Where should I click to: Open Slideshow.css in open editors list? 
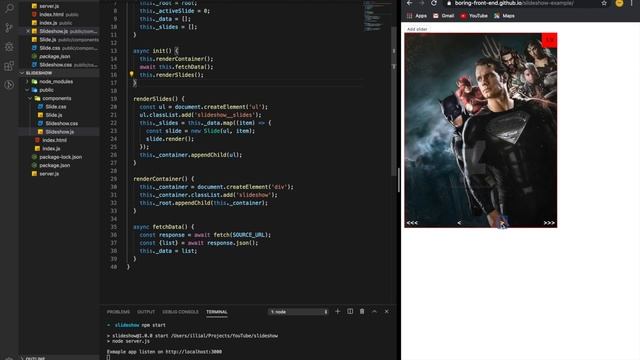coord(56,64)
